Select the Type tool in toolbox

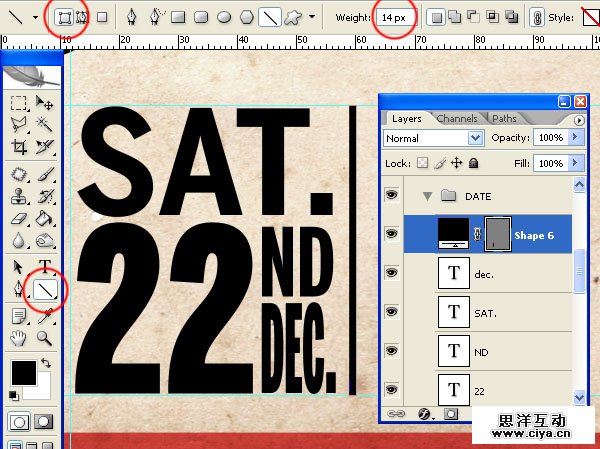click(x=44, y=266)
